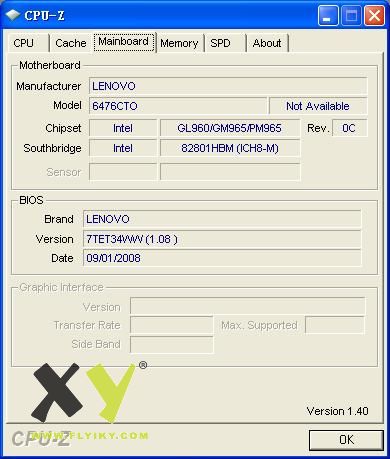Open the About tab
This screenshot has width=390, height=459.
[267, 43]
